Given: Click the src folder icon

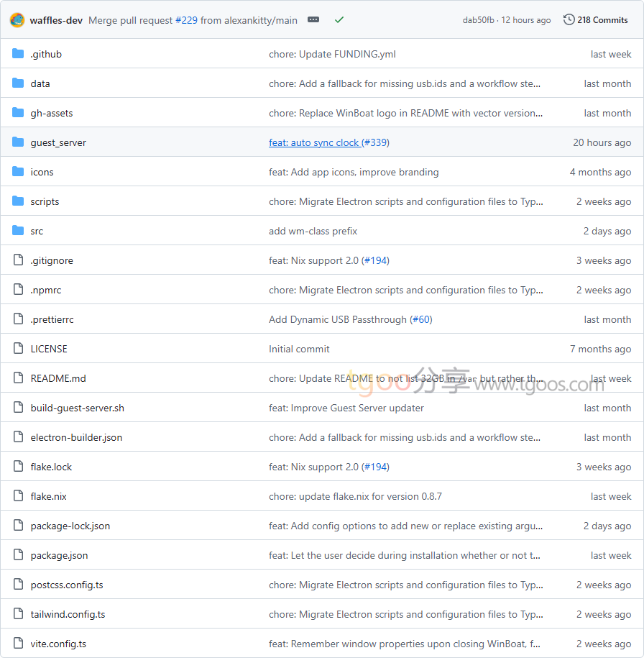Looking at the screenshot, I should coord(18,231).
